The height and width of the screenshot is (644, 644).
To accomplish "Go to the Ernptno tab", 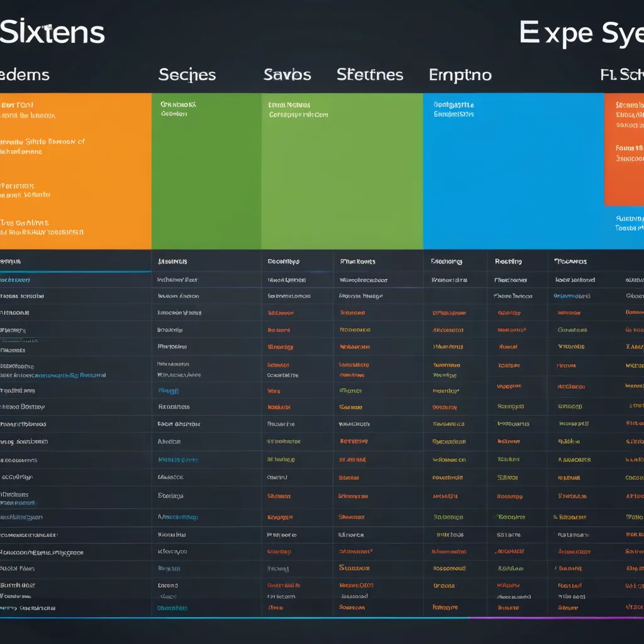I will pyautogui.click(x=460, y=75).
